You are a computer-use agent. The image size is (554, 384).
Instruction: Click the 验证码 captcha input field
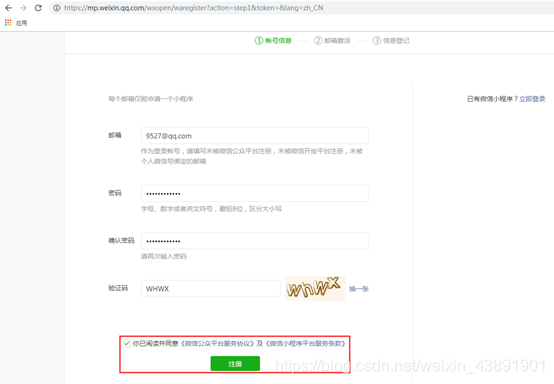click(211, 289)
